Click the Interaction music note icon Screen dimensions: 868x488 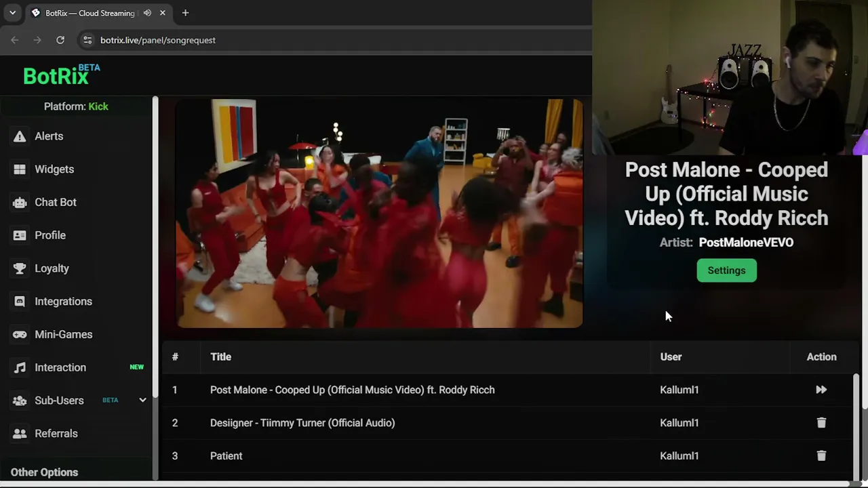(20, 367)
